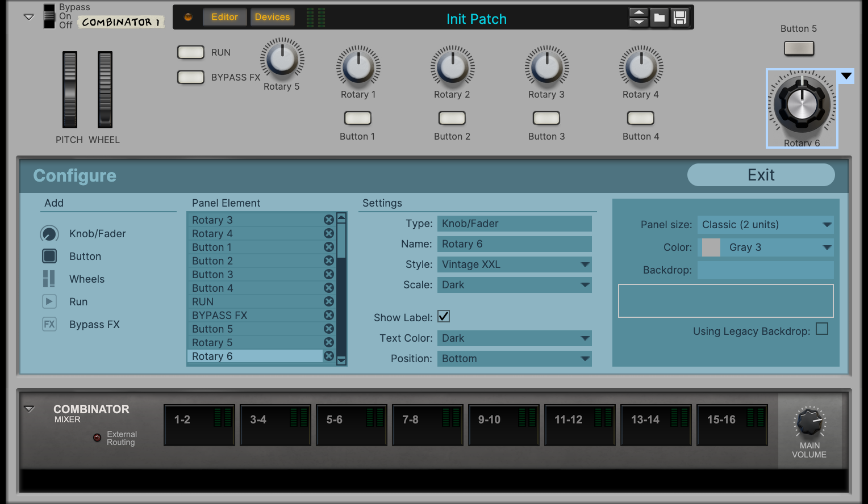The width and height of the screenshot is (868, 504).
Task: Step through patches with the up/down arrows
Action: point(639,18)
